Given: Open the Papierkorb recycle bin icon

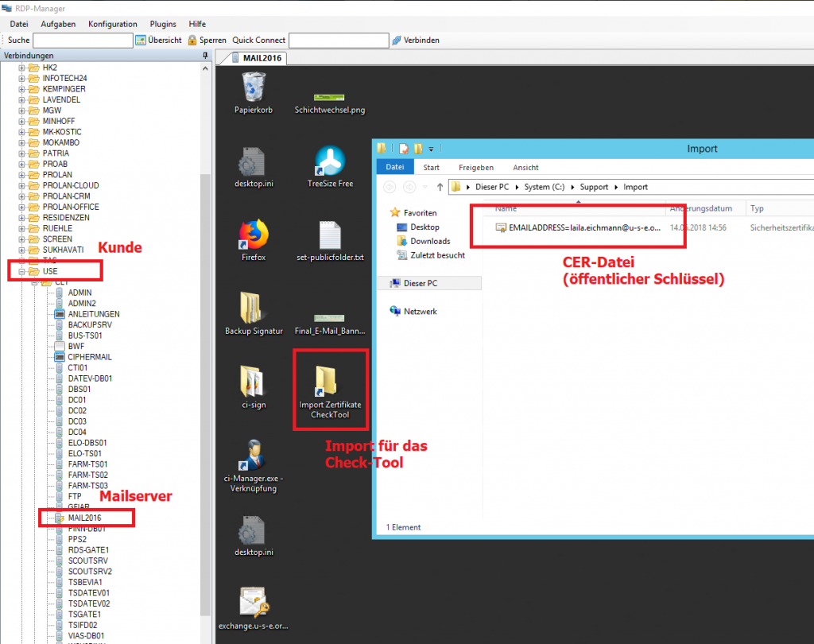Looking at the screenshot, I should 253,87.
